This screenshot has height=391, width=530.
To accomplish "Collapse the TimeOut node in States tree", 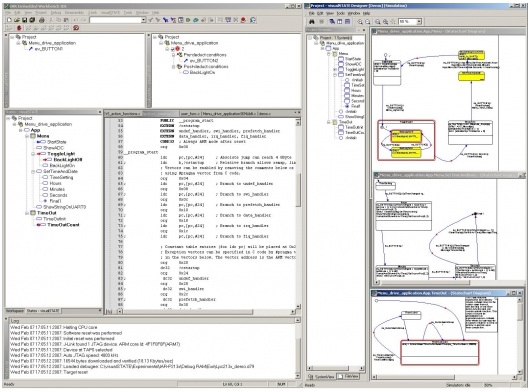I will click(x=27, y=213).
